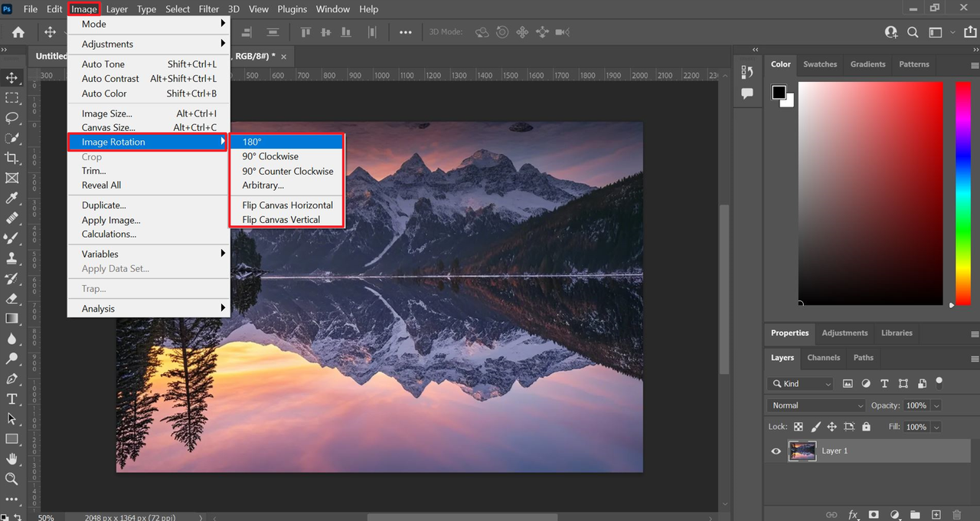Choose Flip Canvas Vertical

pos(286,220)
